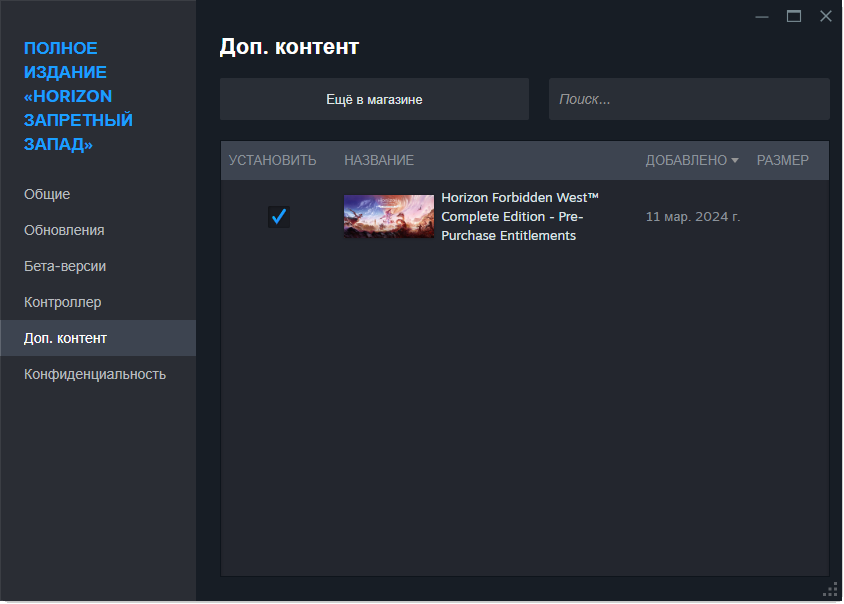844x604 pixels.
Task: Click the Ещё в магазине button
Action: tap(374, 99)
